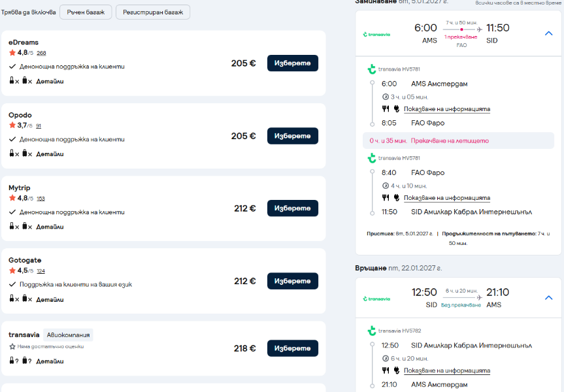Viewport: 564px width, 392px height.
Task: Open Gotogate 124 reviews count
Action: point(41,271)
